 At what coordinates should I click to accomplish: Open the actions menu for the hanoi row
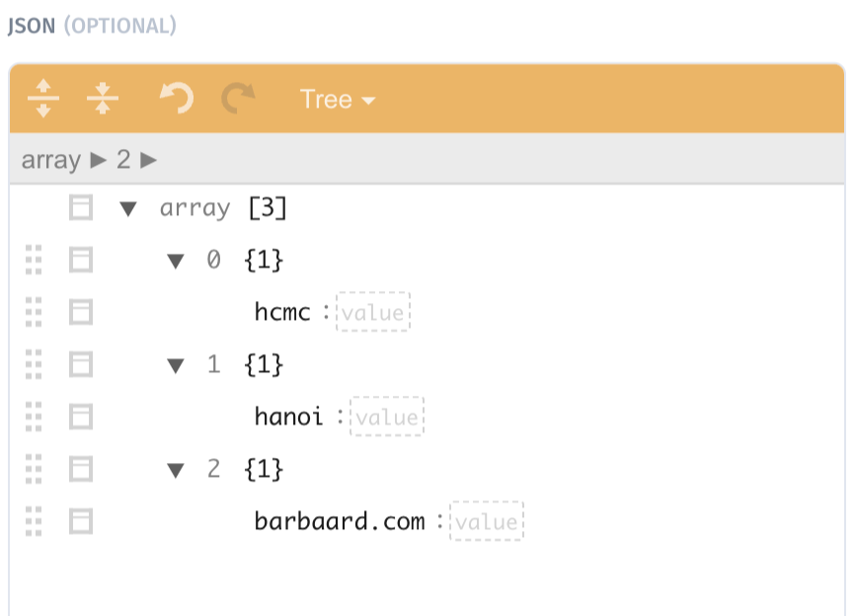click(x=80, y=416)
